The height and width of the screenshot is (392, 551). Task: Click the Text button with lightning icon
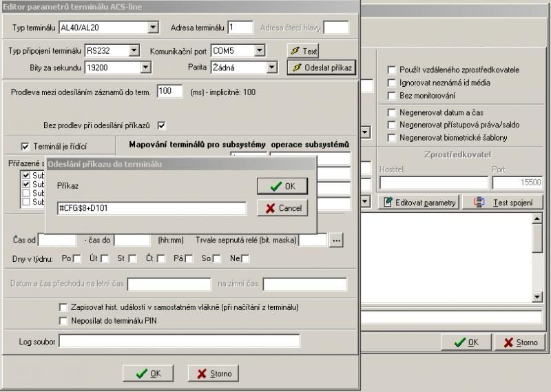tap(303, 51)
